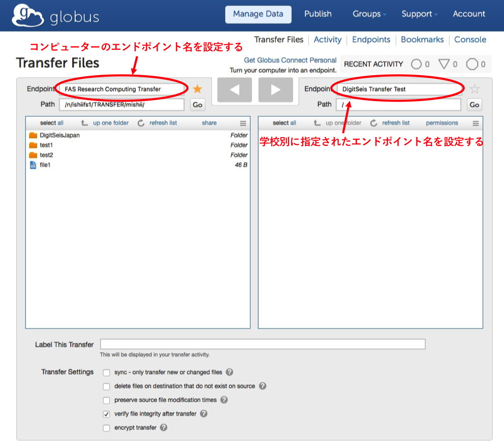Viewport: 504px width, 448px height.
Task: Click Get Globus Connect Personal link
Action: point(290,60)
